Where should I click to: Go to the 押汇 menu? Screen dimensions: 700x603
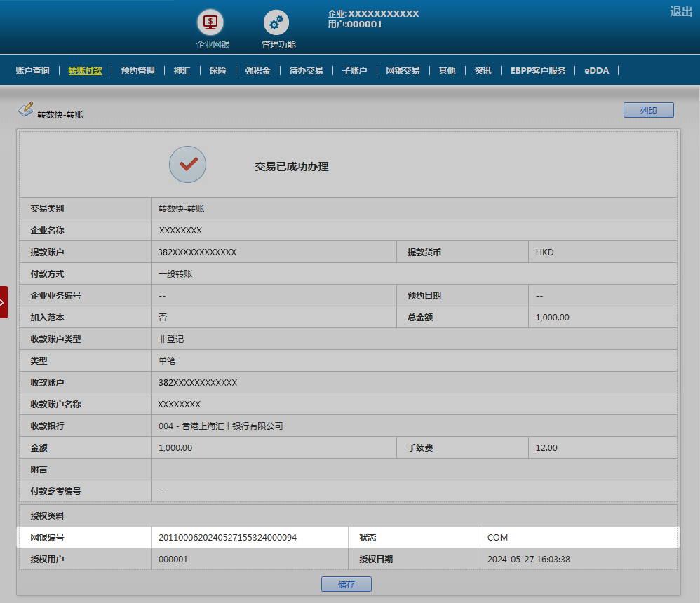click(182, 71)
